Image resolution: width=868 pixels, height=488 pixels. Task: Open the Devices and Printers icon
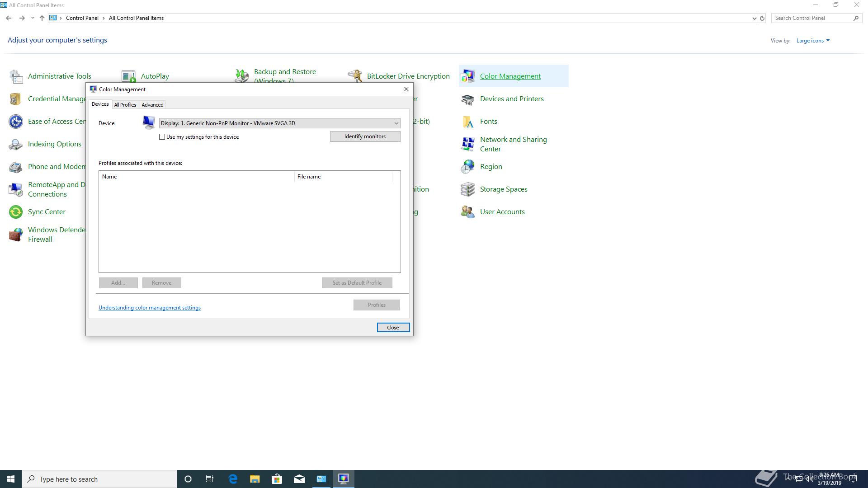coord(467,99)
